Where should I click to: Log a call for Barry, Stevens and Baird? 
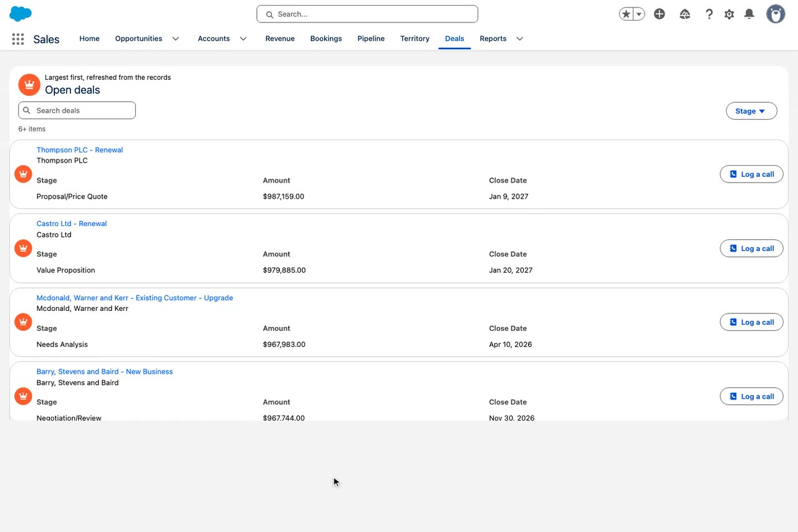pos(751,396)
